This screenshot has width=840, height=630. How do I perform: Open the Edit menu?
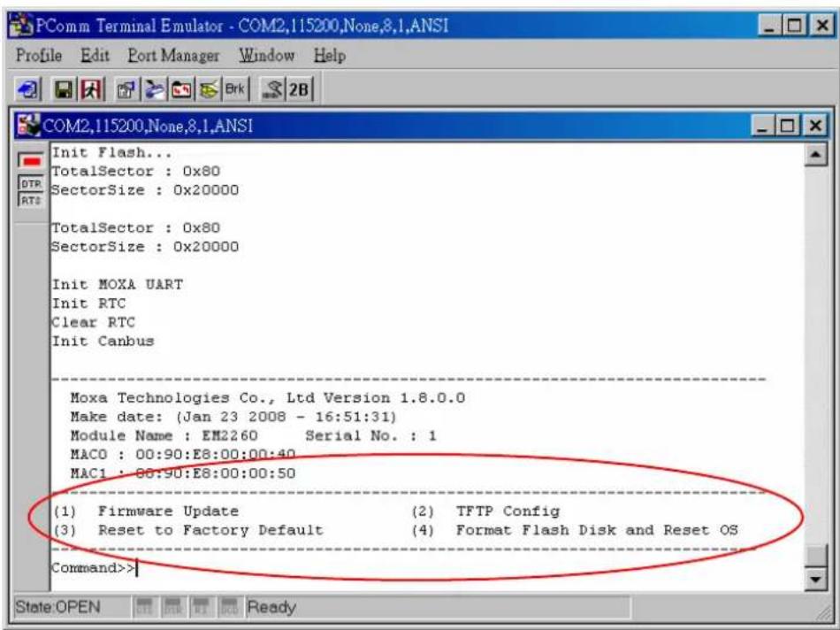click(95, 55)
